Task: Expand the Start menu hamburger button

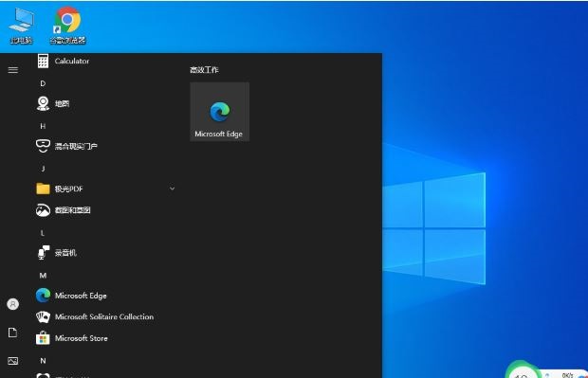Action: [12, 70]
